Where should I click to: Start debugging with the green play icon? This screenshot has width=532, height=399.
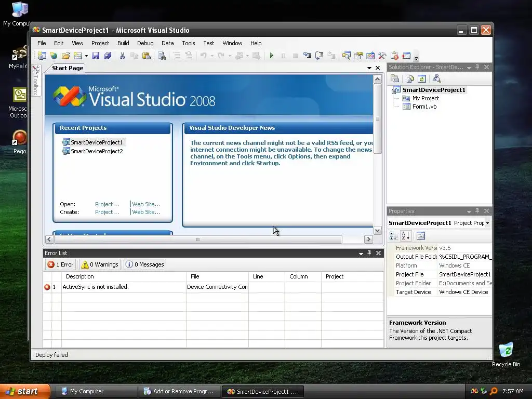[271, 56]
